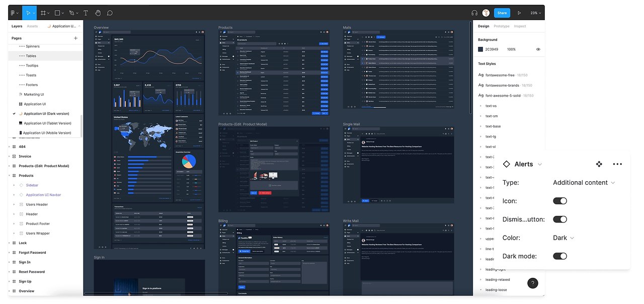Collapse the Products layer group
The height and width of the screenshot is (304, 644).
pos(10,176)
